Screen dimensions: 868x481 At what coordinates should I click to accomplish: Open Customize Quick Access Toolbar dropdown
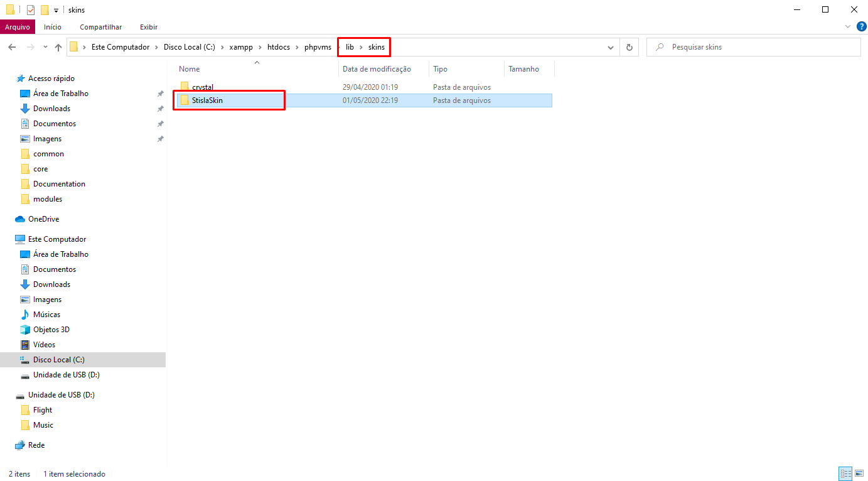(56, 11)
